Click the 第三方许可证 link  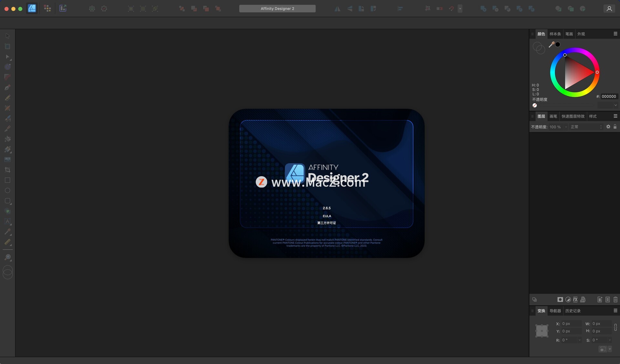(326, 223)
